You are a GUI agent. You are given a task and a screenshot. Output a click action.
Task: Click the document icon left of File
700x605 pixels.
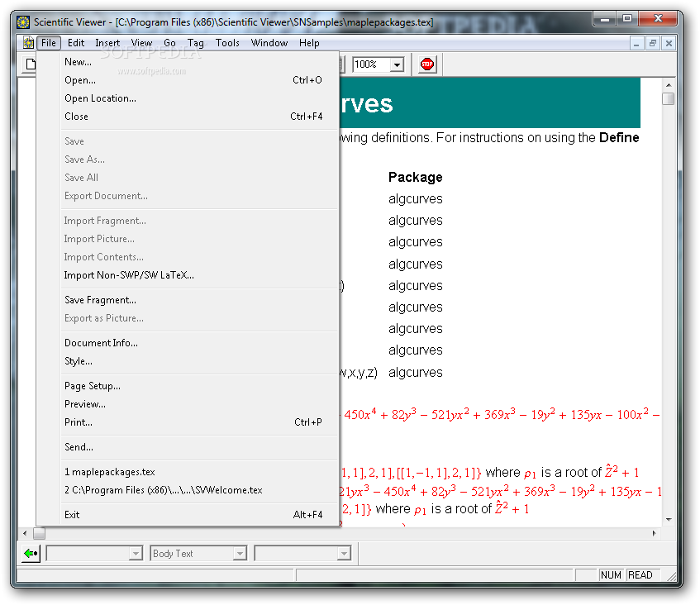pos(28,43)
